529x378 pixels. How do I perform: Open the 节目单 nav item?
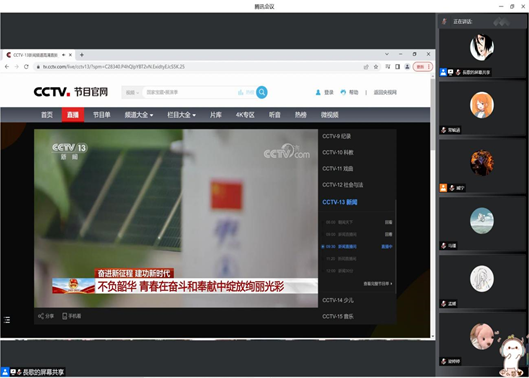click(102, 115)
